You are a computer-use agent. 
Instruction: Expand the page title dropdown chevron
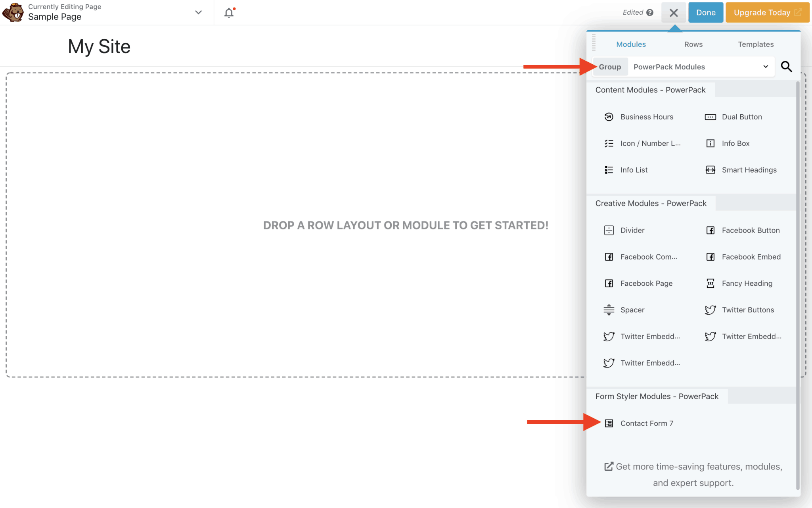(199, 12)
